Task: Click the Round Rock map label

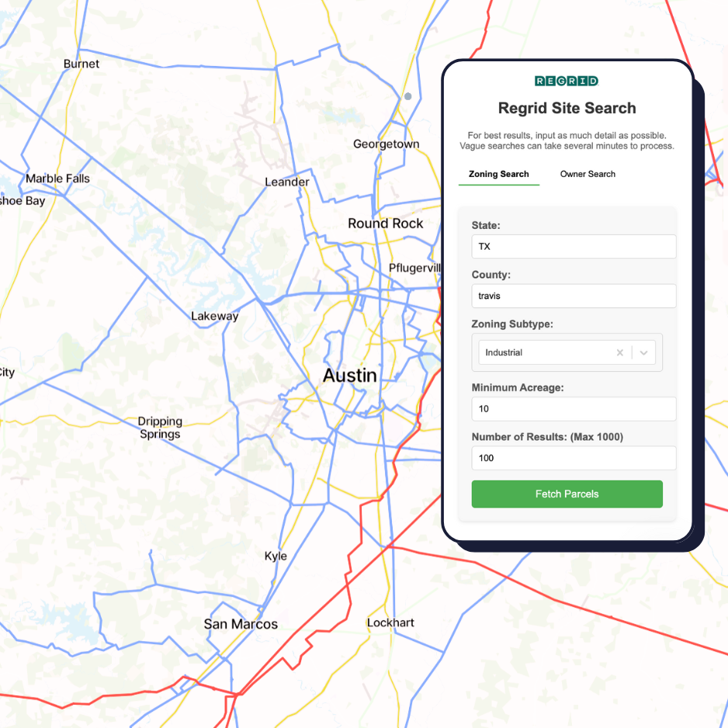Action: (x=386, y=224)
